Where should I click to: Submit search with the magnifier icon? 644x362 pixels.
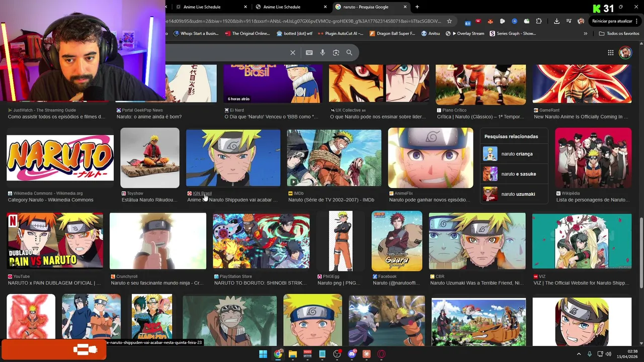coord(349,53)
